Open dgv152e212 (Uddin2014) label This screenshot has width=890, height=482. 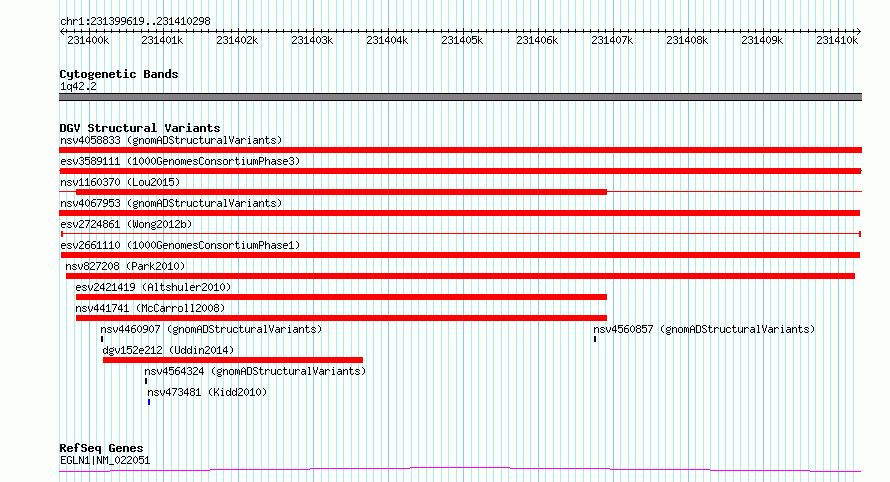168,350
